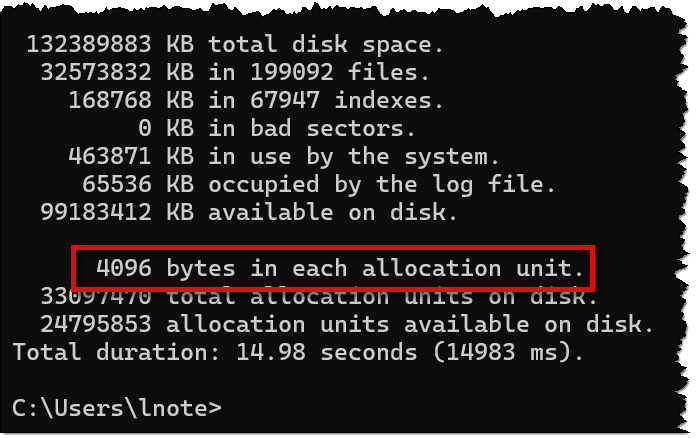This screenshot has width=697, height=438.
Task: Click the total allocation units on disk line
Action: tap(319, 297)
